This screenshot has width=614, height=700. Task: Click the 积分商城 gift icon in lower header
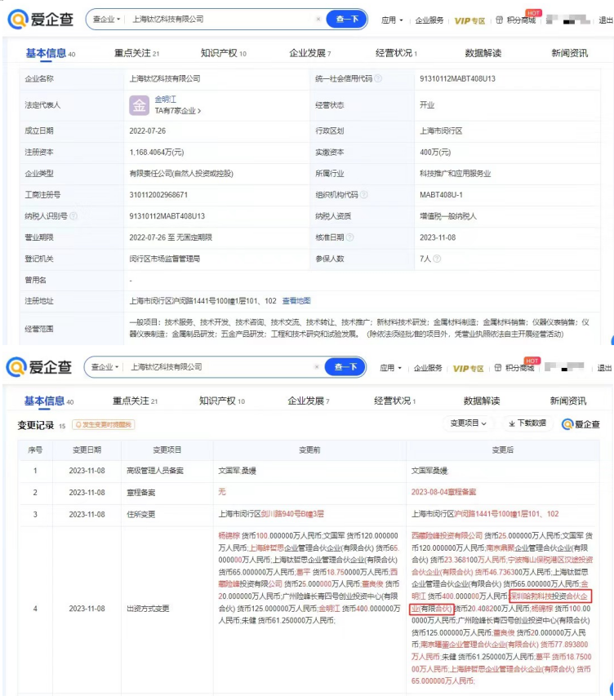498,368
